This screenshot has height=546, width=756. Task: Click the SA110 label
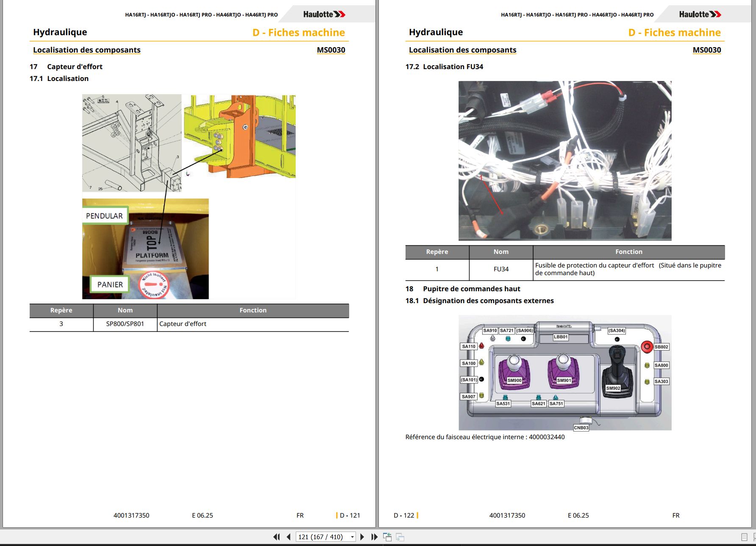point(469,346)
